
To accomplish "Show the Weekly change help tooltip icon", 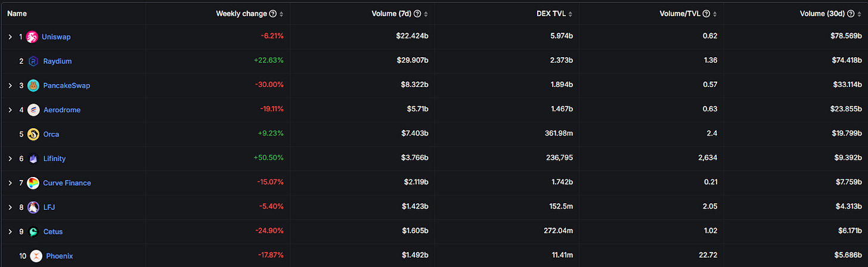I will pyautogui.click(x=273, y=14).
